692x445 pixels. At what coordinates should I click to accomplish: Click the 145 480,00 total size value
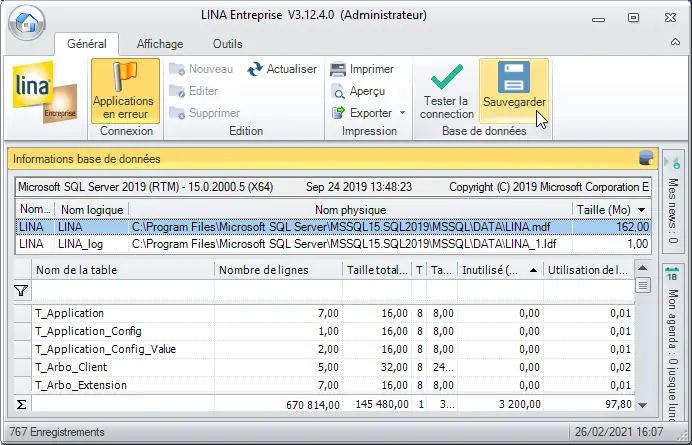[381, 405]
